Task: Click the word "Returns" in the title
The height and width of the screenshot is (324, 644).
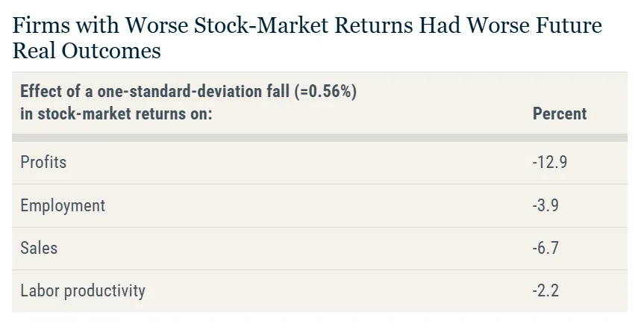Action: (x=364, y=28)
